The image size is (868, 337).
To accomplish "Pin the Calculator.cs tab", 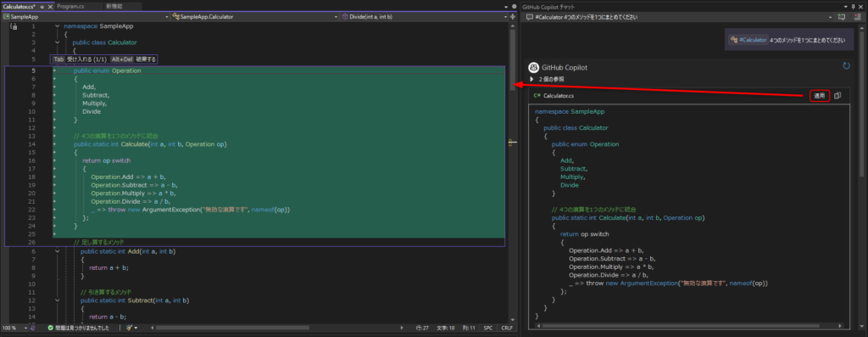I will click(42, 7).
